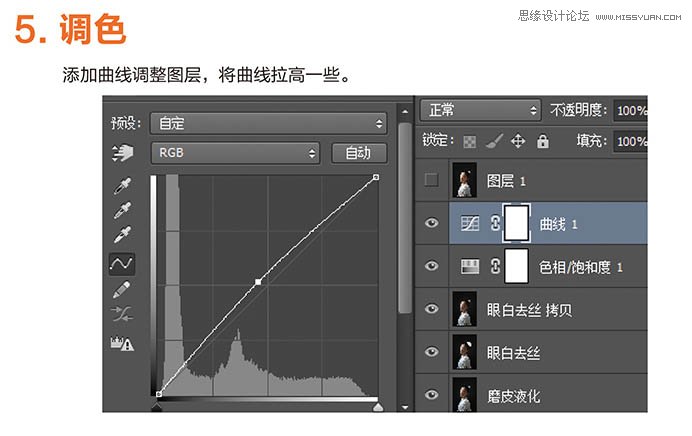Click the mask link icon on 曲线 1
This screenshot has width=692, height=436.
[x=495, y=223]
